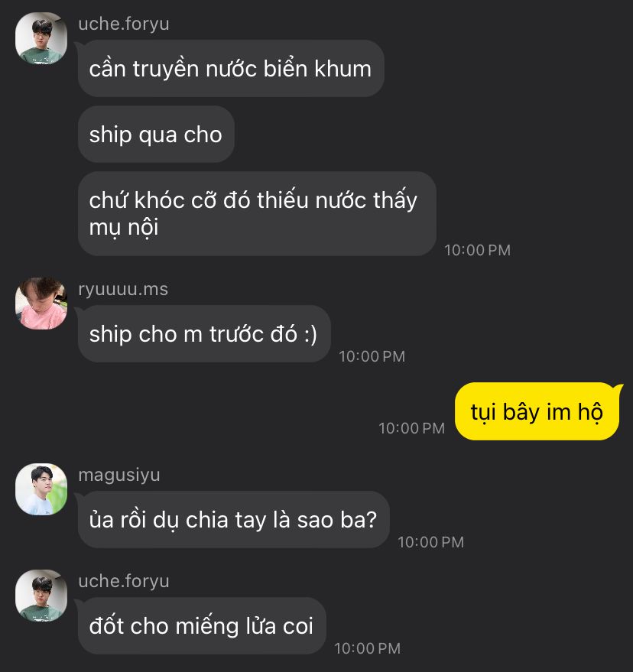The width and height of the screenshot is (633, 672).
Task: Select bubble 'đốt cho miếng lửa coi'
Action: point(202,625)
